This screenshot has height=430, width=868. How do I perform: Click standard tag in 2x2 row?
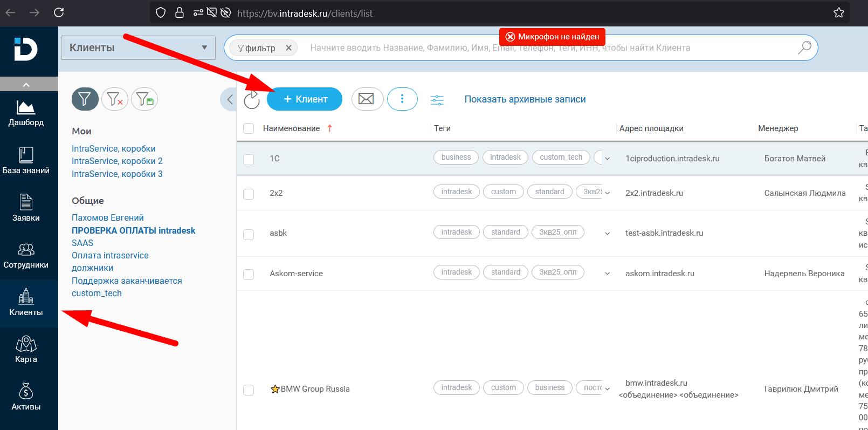pyautogui.click(x=550, y=192)
